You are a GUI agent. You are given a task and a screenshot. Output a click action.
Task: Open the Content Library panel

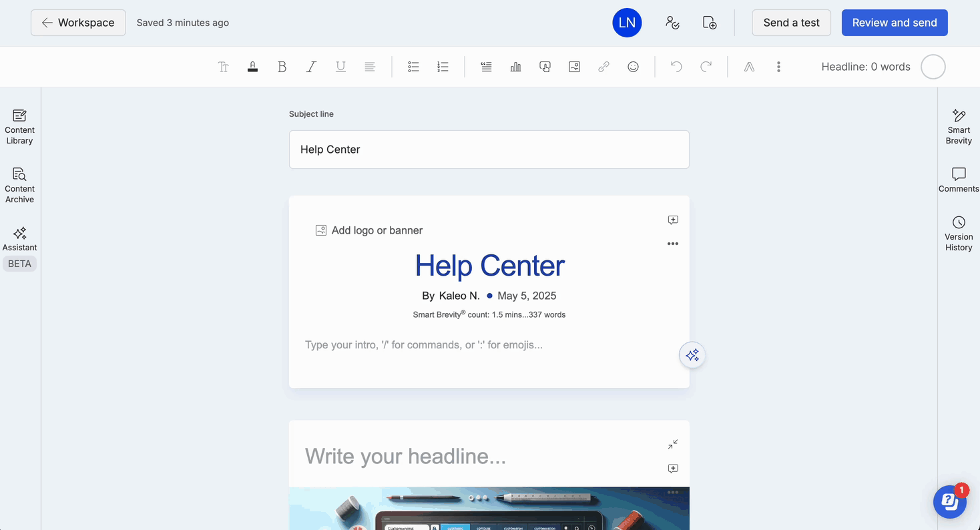click(x=20, y=127)
